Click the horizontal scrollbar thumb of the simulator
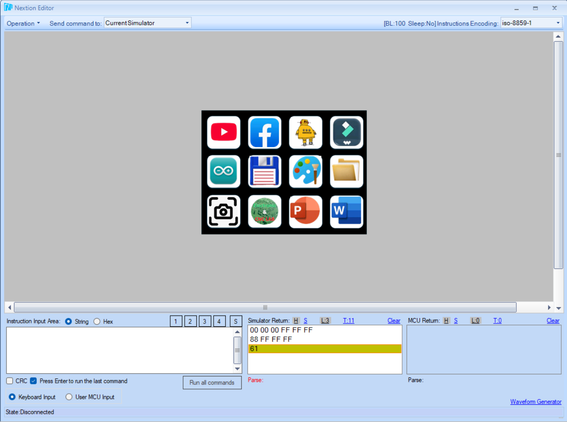This screenshot has width=567, height=422. point(265,307)
